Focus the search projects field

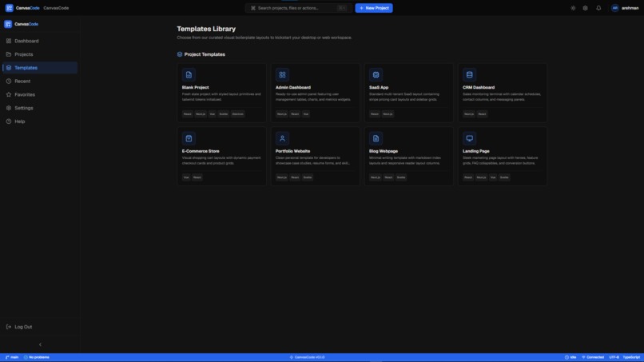[299, 8]
